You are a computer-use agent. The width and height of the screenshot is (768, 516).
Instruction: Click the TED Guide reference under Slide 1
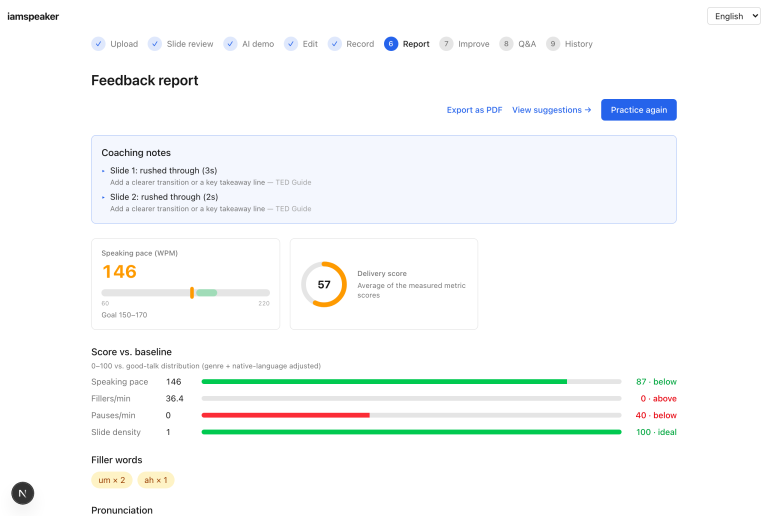(293, 182)
